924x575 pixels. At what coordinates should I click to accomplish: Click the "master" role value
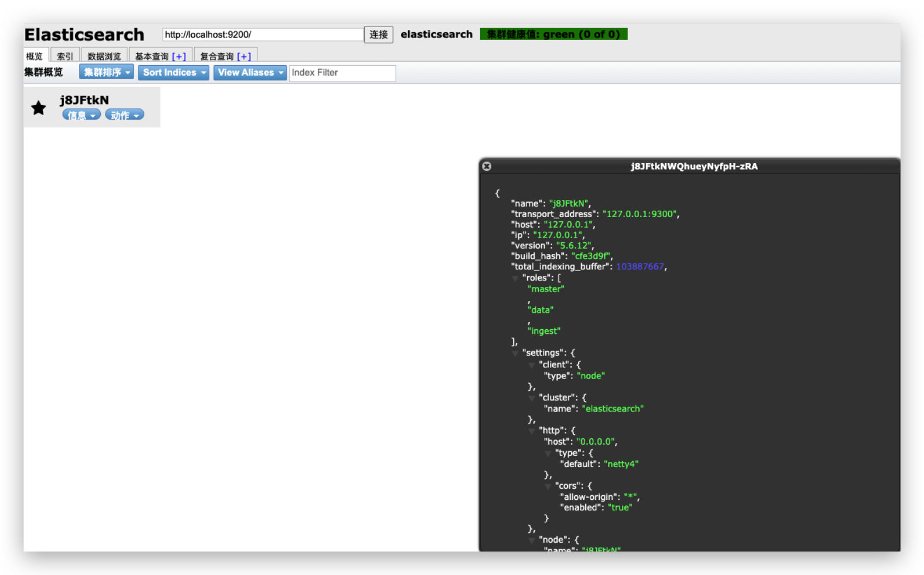pos(546,289)
